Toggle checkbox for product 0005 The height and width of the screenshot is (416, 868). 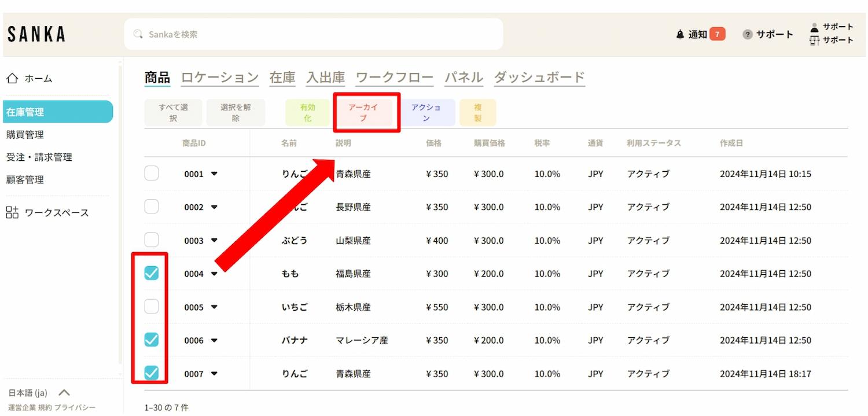[152, 306]
